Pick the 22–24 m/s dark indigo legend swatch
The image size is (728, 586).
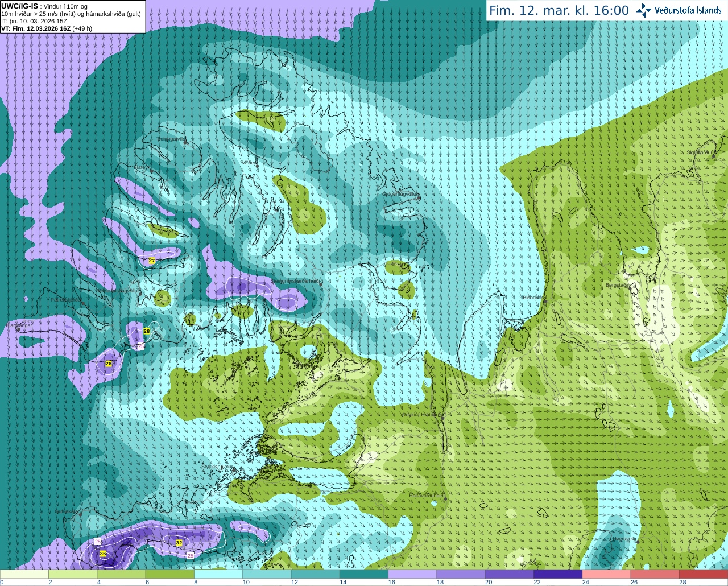point(558,574)
